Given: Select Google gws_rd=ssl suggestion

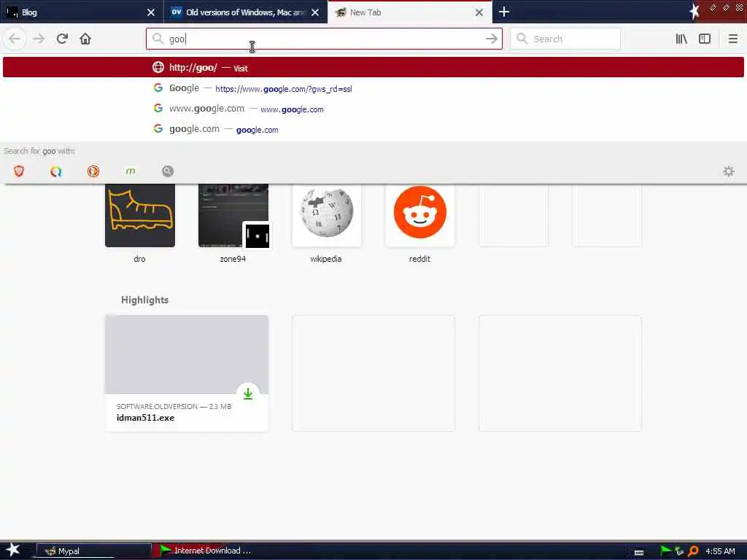Looking at the screenshot, I should click(x=373, y=88).
